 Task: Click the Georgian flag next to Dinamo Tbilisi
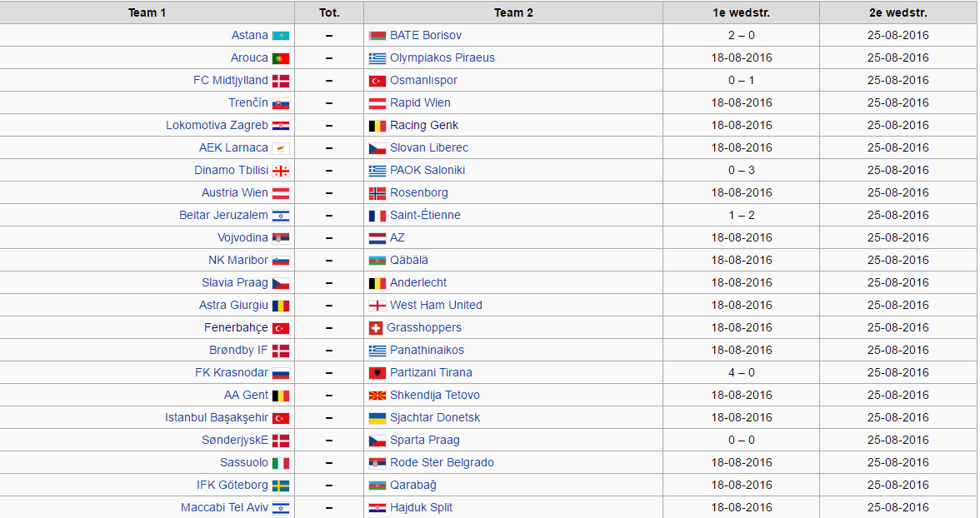[281, 172]
